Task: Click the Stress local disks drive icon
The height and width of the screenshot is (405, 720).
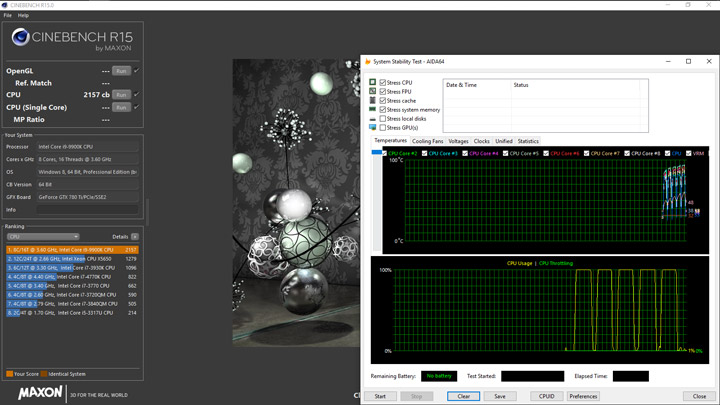Action: 373,119
